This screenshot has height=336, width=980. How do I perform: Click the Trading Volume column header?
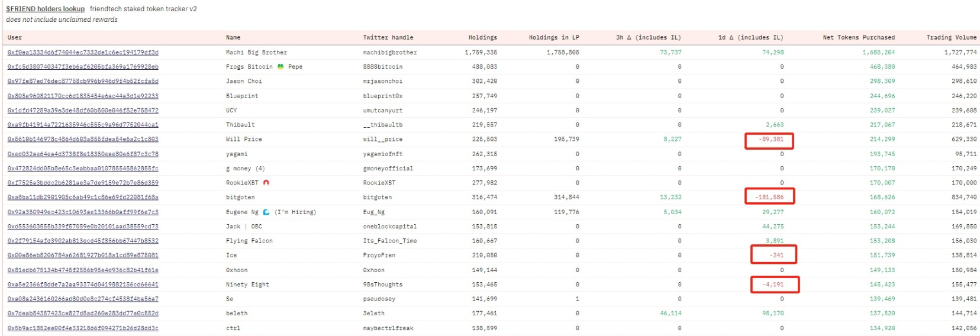click(x=952, y=37)
